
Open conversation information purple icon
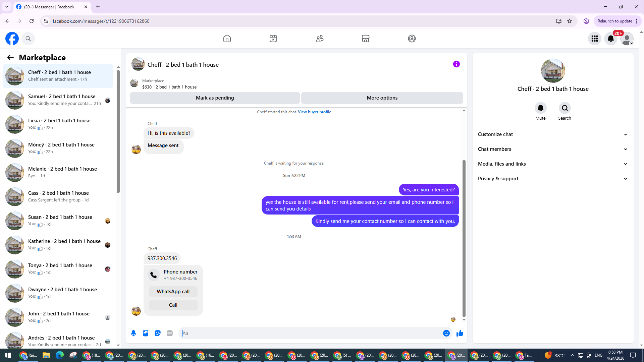coord(457,64)
